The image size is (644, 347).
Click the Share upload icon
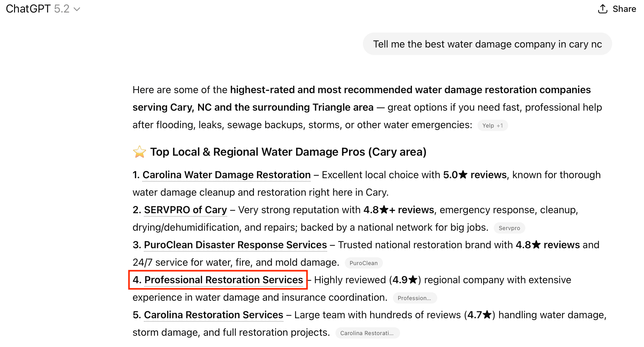602,9
